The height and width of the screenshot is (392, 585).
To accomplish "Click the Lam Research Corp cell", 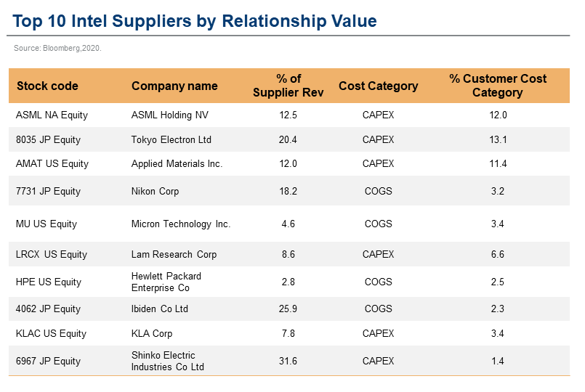I will click(174, 254).
